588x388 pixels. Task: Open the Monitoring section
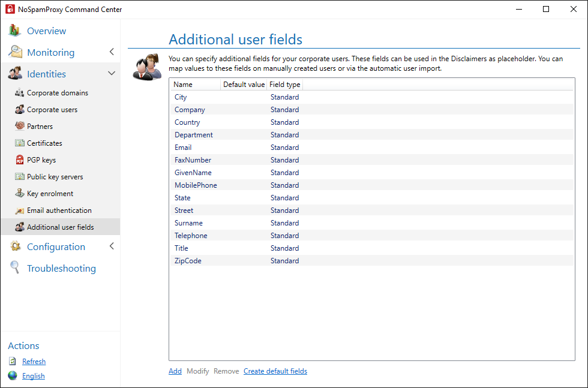tap(50, 53)
